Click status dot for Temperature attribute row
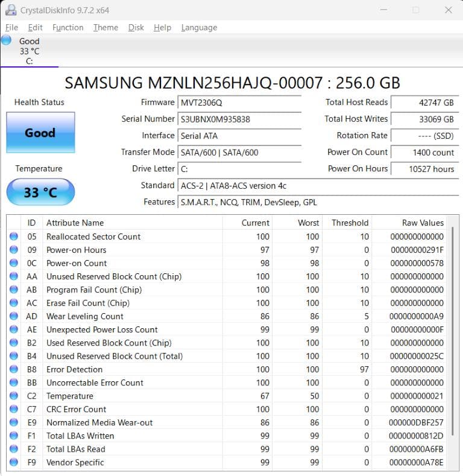 coord(14,396)
